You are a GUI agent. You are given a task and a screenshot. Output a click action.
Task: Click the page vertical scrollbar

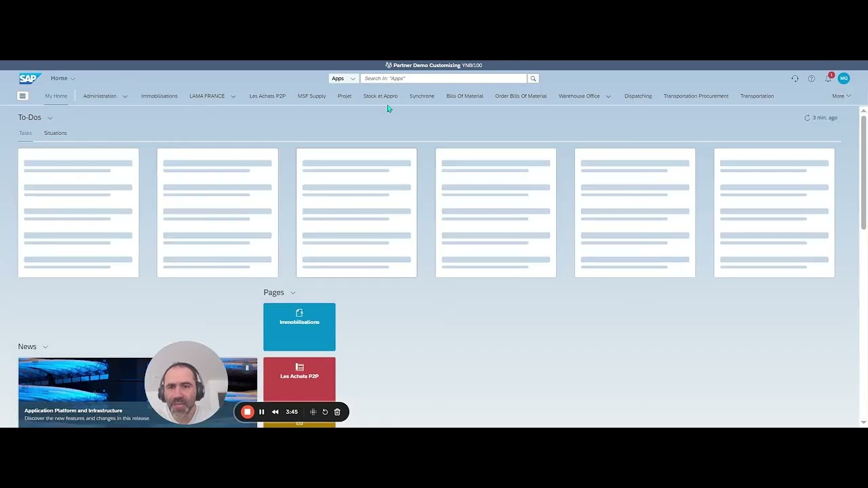(x=863, y=173)
